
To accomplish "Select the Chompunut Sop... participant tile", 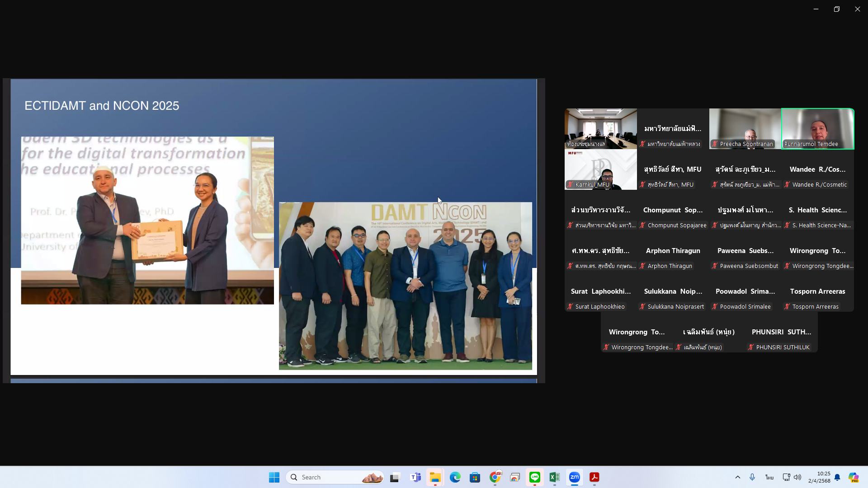I will tap(673, 210).
